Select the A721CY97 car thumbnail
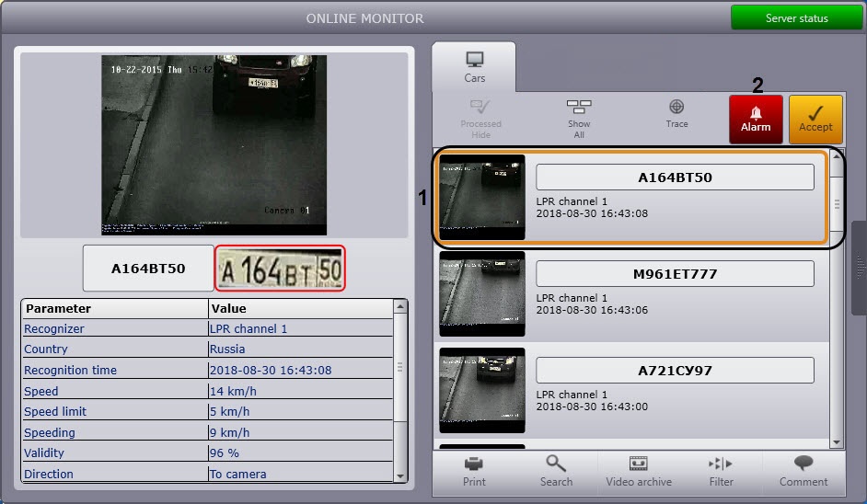 482,390
